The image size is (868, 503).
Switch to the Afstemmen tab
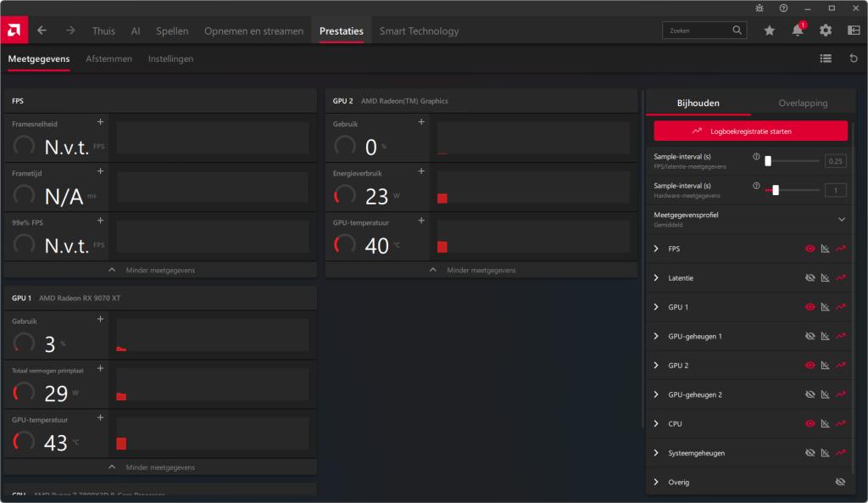pyautogui.click(x=108, y=59)
